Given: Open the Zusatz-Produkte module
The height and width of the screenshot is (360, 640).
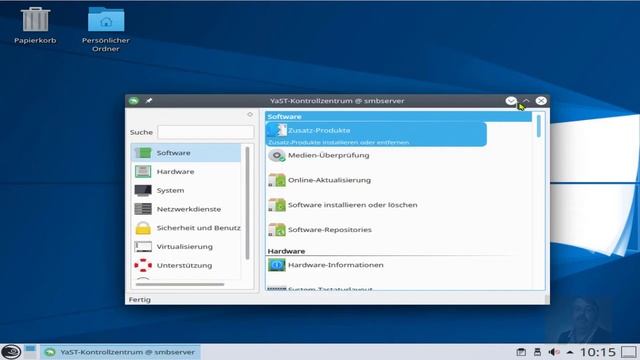Looking at the screenshot, I should pos(376,134).
